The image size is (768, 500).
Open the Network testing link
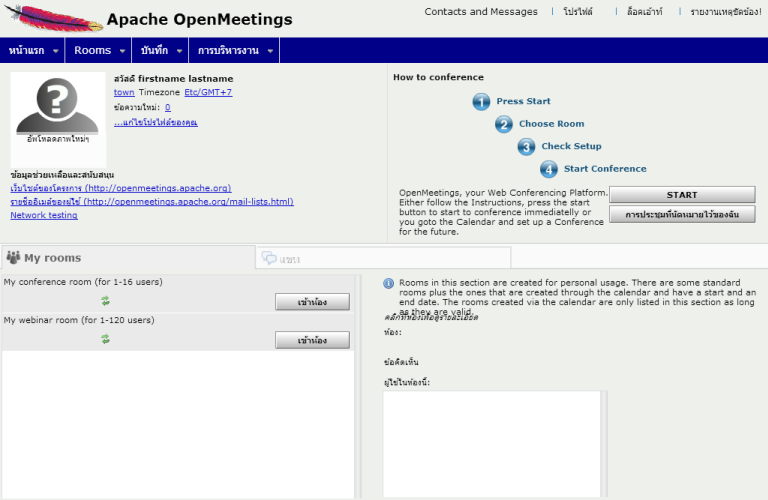(44, 215)
